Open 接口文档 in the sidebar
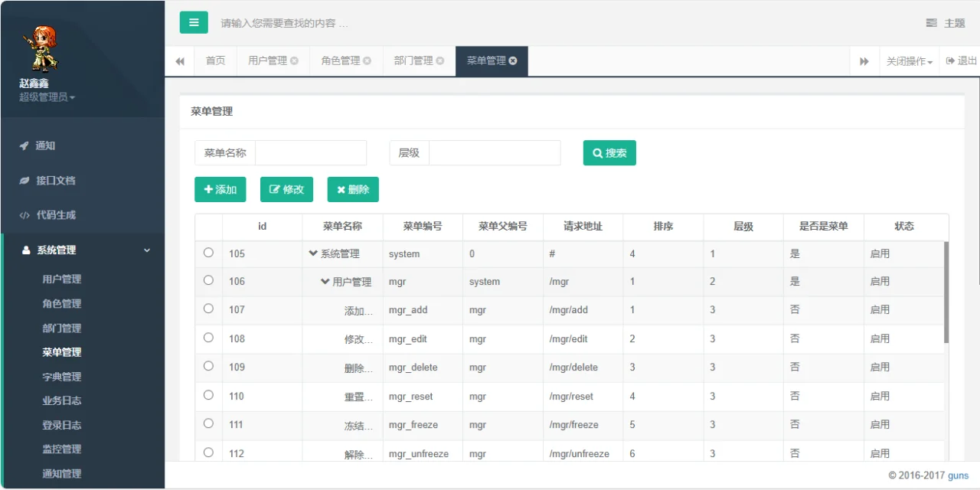Screen dimensions: 980x490 coord(56,181)
